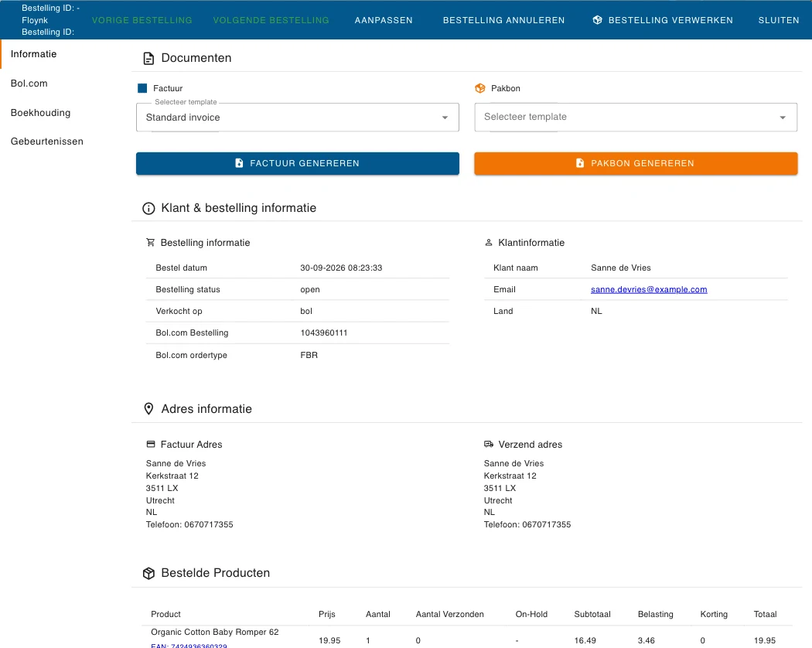Click the order status value open
Viewport: 812px width, 648px height.
tap(310, 289)
